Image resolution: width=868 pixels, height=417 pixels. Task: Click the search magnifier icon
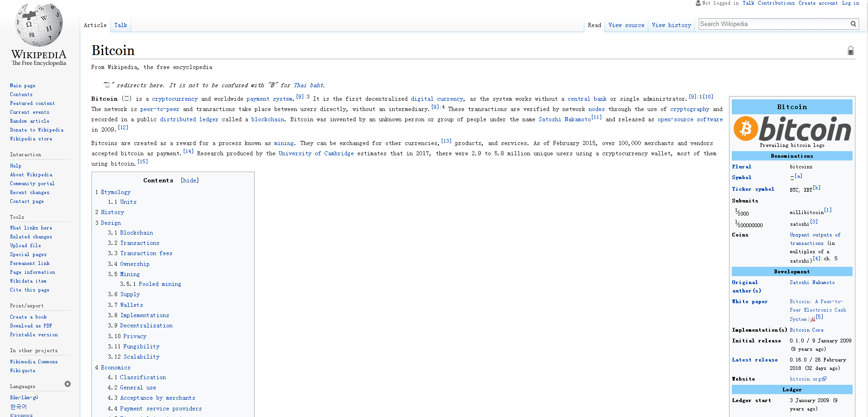pos(853,24)
